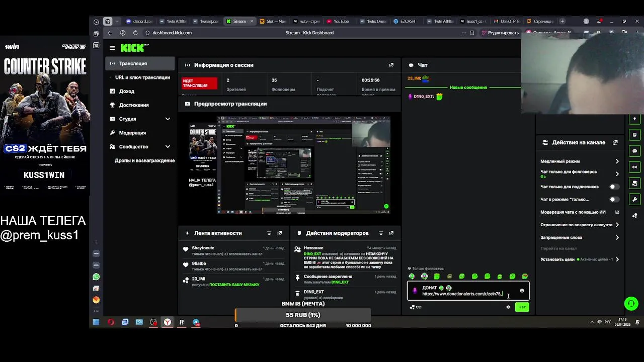Click ПОСТАВИТЬ ВАШУ МУЗЫКУ reward link
Viewport: 644px width, 362px height.
click(234, 285)
